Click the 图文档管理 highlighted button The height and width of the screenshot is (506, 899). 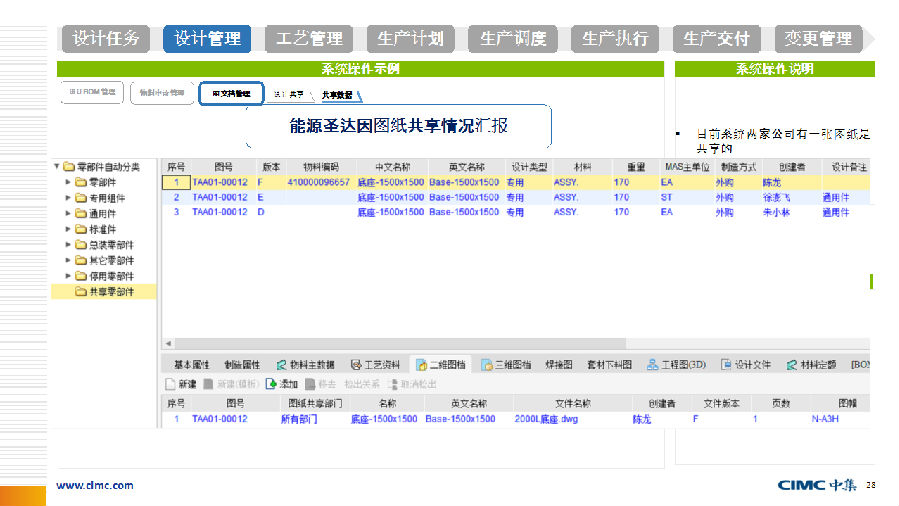pyautogui.click(x=231, y=94)
